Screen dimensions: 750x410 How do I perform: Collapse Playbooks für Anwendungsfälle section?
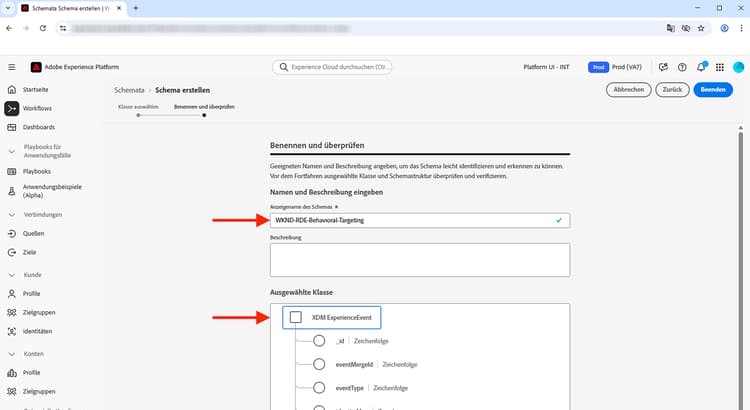coord(12,151)
